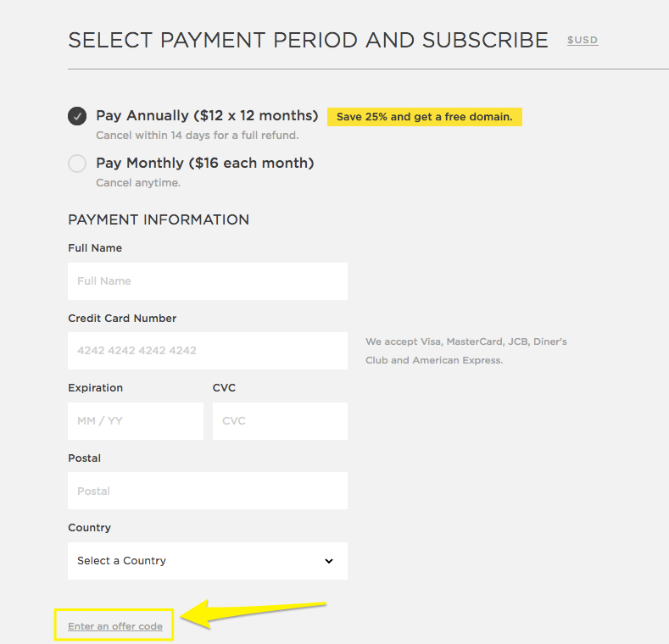Image resolution: width=669 pixels, height=644 pixels.
Task: Click the Country label above the dropdown
Action: (89, 528)
